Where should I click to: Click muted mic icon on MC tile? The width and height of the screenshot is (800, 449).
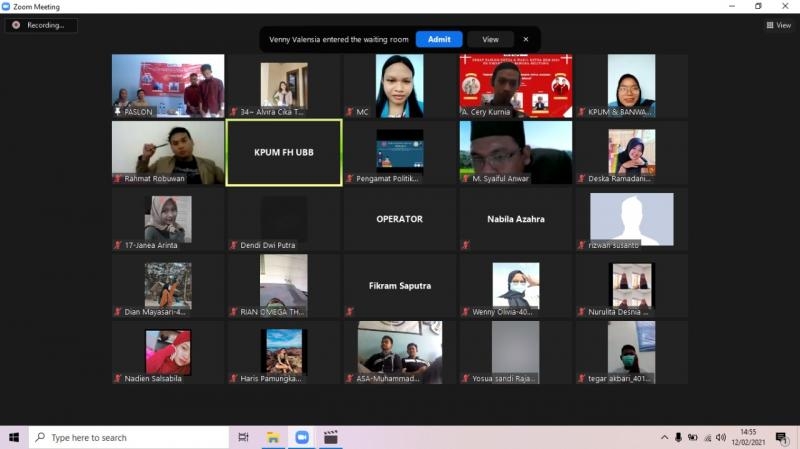tap(349, 112)
